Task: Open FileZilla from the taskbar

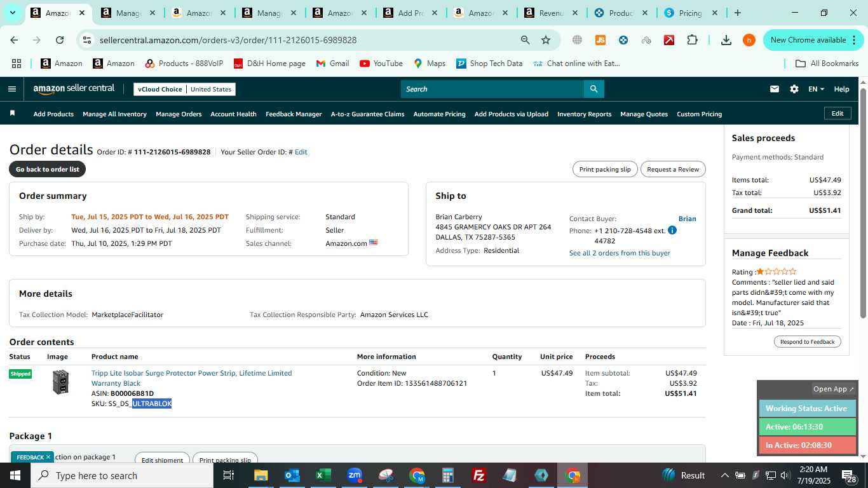Action: (479, 475)
